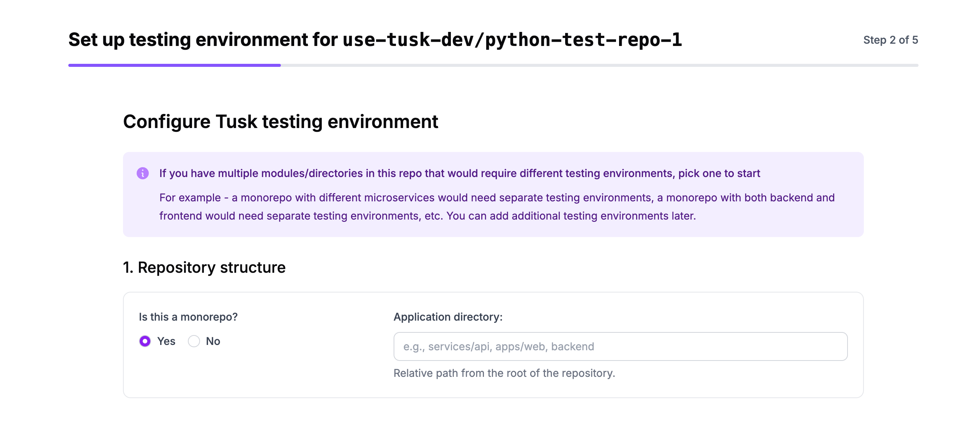Screen dimensions: 980x427
Task: Click the 'Application directory:' label
Action: click(448, 317)
